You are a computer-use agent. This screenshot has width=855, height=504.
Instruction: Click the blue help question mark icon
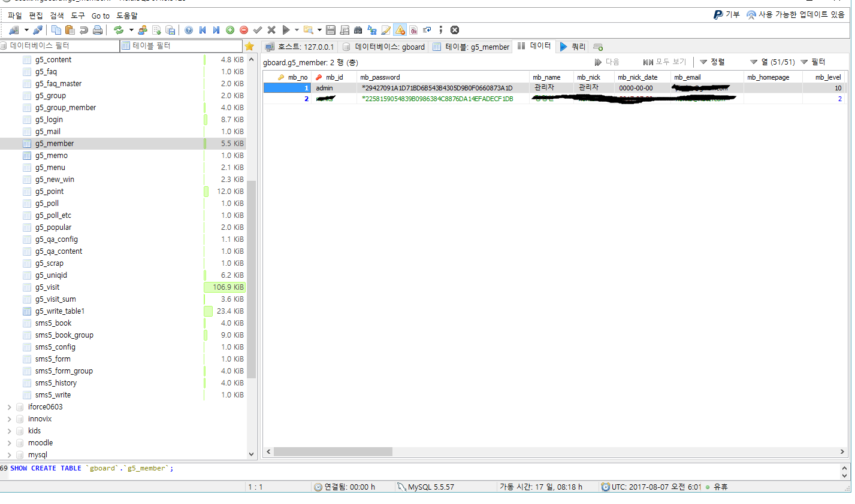[189, 30]
